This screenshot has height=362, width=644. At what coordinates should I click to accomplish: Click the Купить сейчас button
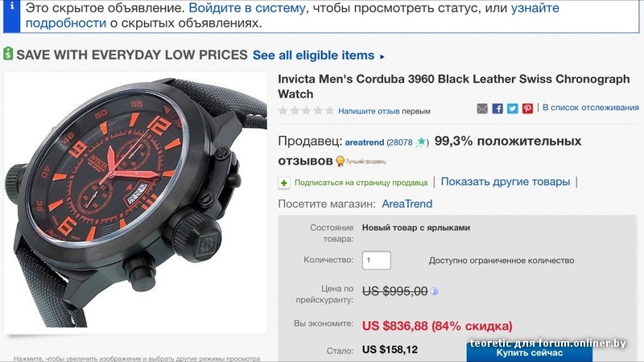pyautogui.click(x=530, y=352)
